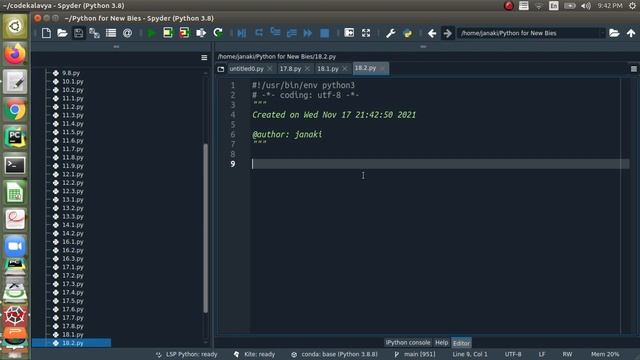Browse editor tabs button

221,69
